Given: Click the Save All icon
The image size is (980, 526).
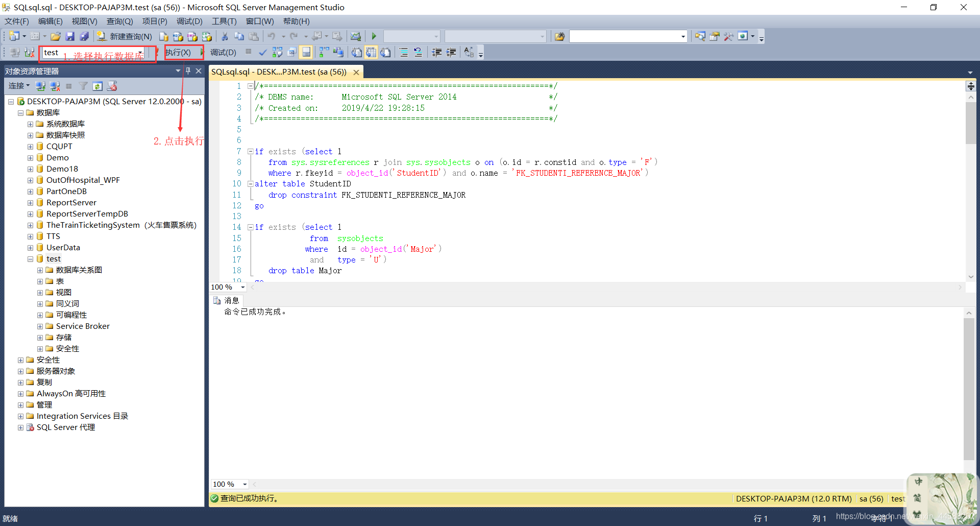Looking at the screenshot, I should [x=84, y=36].
